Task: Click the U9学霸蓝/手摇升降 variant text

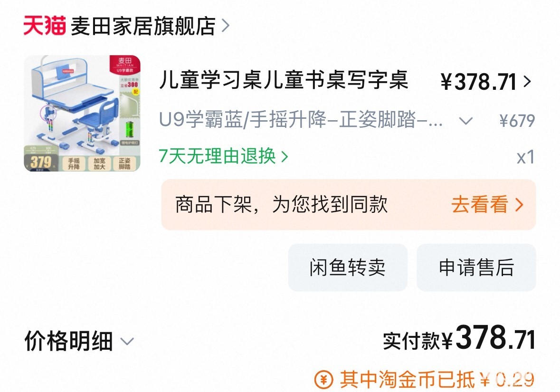Action: click(301, 120)
